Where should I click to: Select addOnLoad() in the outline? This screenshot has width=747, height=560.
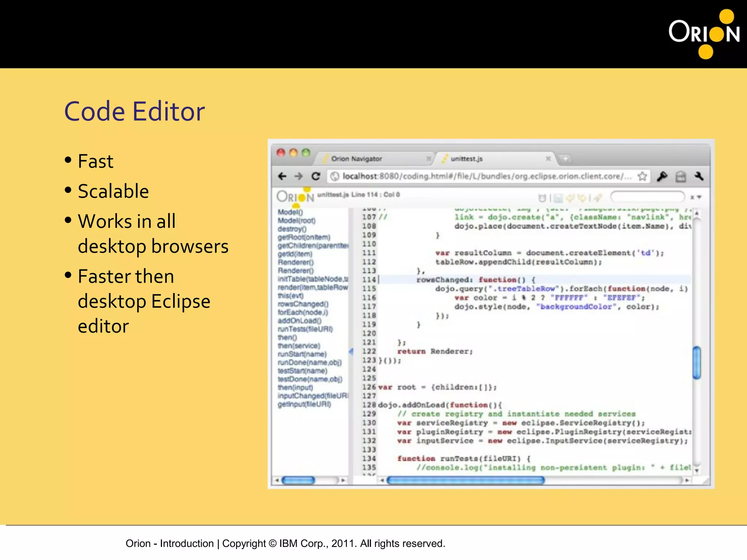point(299,321)
